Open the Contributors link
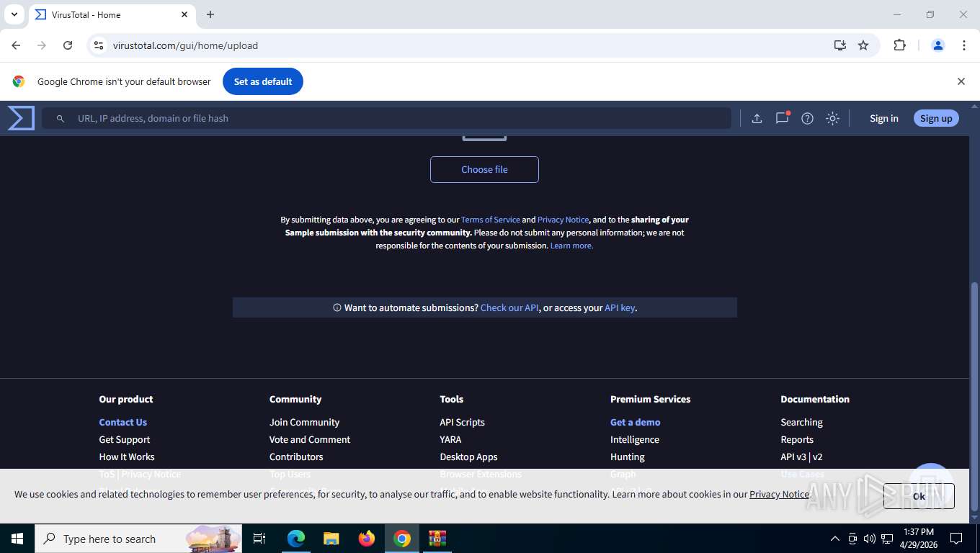The image size is (980, 553). [296, 457]
